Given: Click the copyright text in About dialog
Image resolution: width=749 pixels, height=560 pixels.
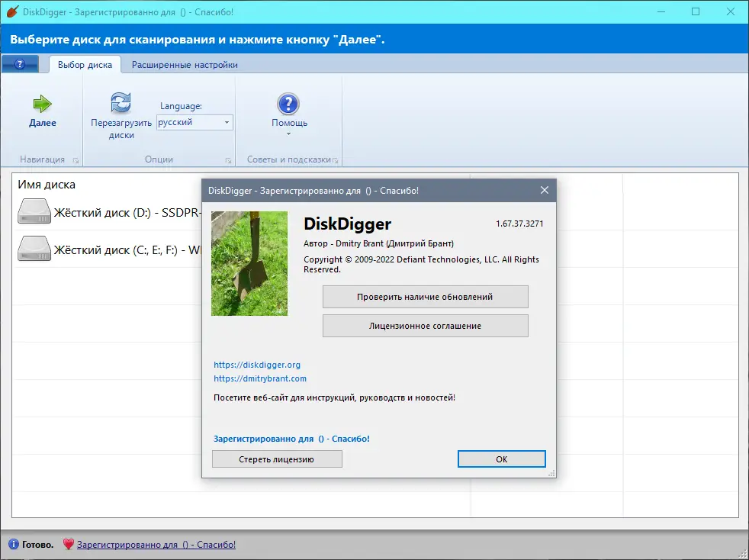Looking at the screenshot, I should tap(421, 264).
